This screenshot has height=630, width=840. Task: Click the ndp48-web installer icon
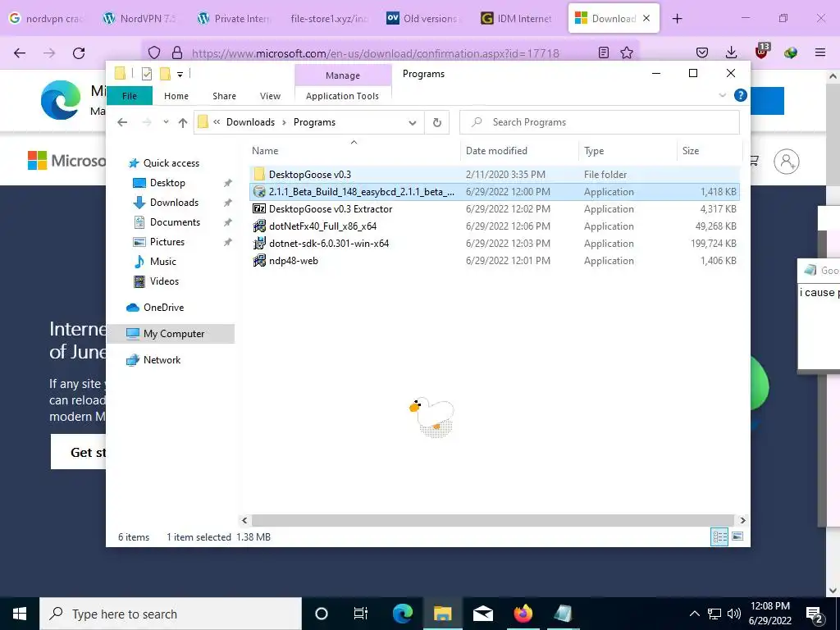coord(259,260)
